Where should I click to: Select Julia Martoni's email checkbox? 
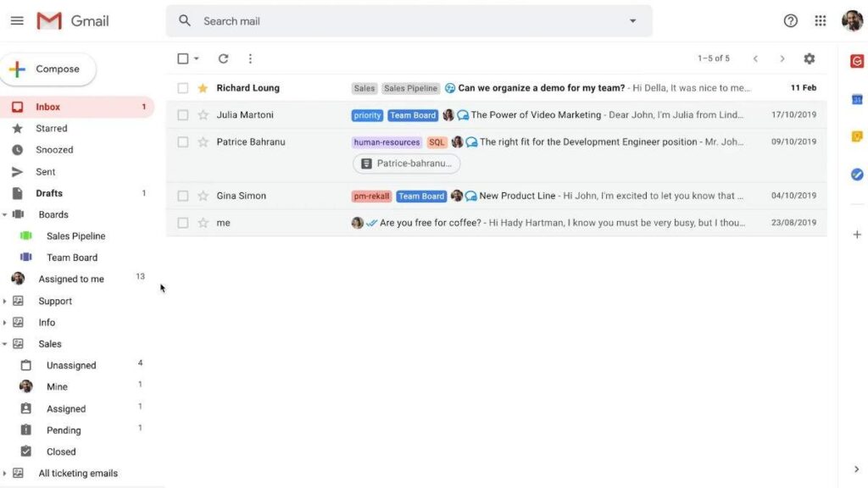coord(183,115)
